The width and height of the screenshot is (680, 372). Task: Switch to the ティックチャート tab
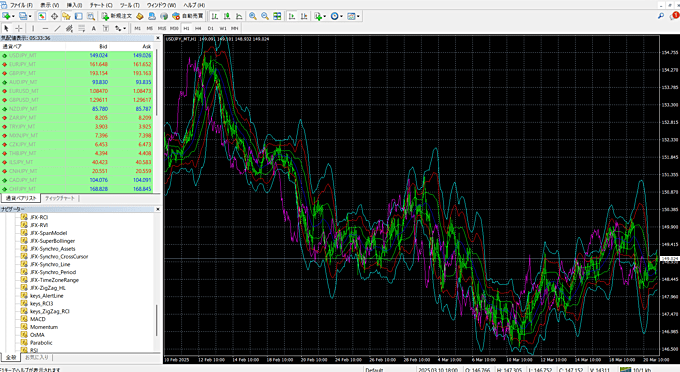click(60, 198)
